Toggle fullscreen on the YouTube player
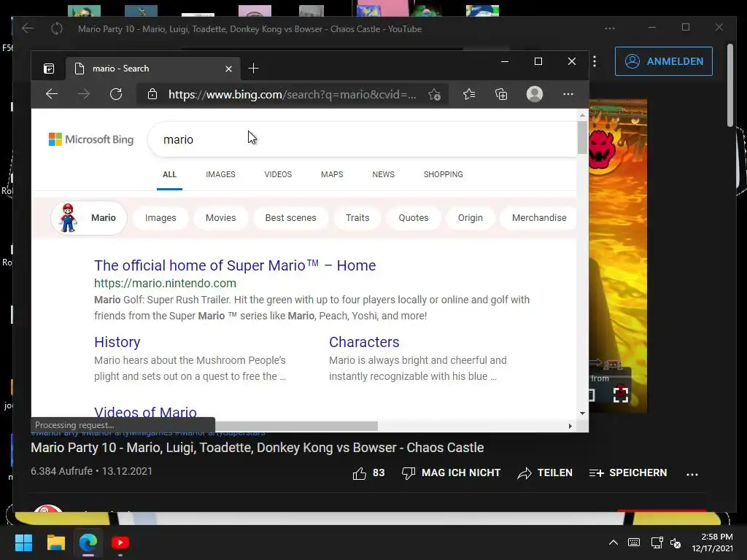Image resolution: width=747 pixels, height=560 pixels. [x=620, y=394]
